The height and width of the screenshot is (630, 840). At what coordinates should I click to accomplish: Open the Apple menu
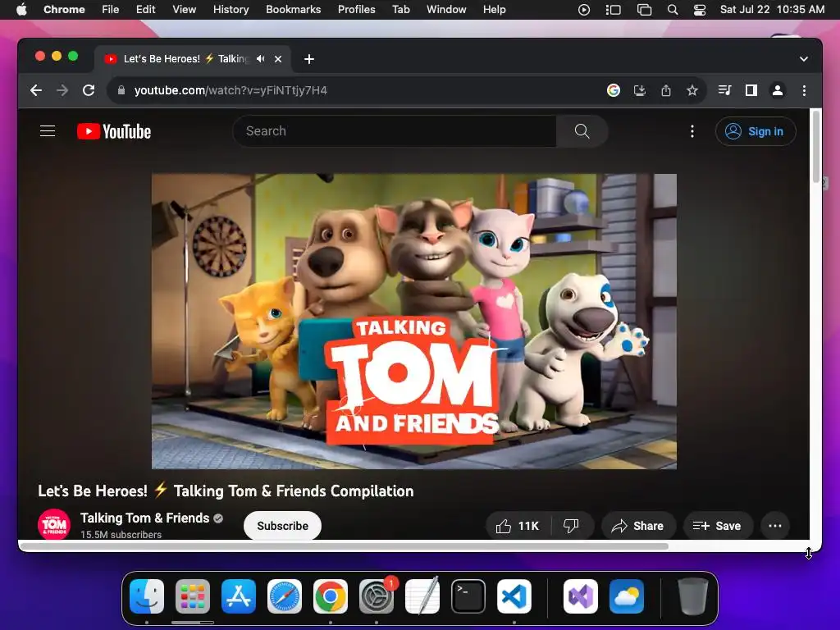pyautogui.click(x=21, y=10)
